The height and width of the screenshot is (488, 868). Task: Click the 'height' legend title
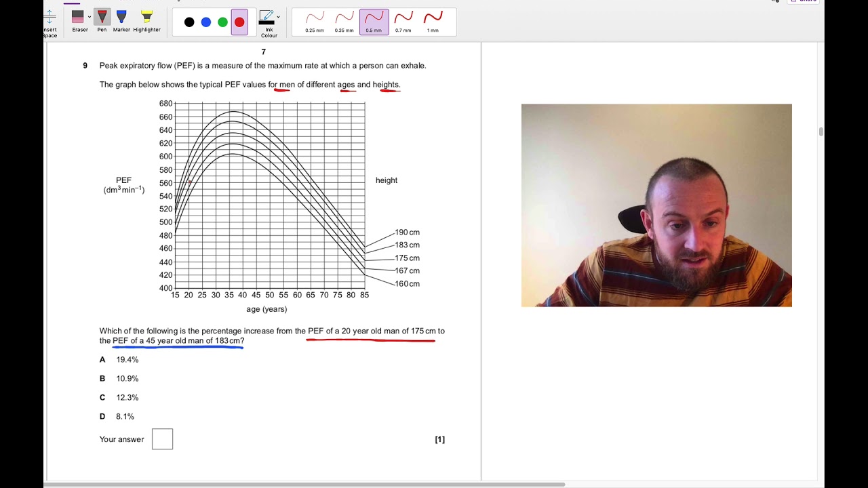pos(387,180)
